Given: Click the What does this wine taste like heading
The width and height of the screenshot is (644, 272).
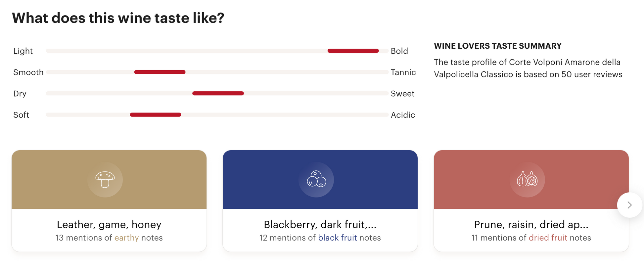Looking at the screenshot, I should coord(118,18).
